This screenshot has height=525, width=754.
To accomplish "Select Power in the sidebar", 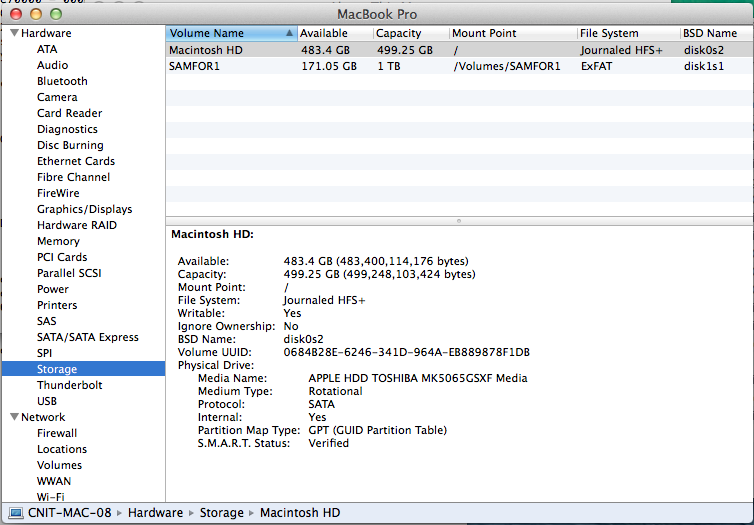I will tap(52, 289).
